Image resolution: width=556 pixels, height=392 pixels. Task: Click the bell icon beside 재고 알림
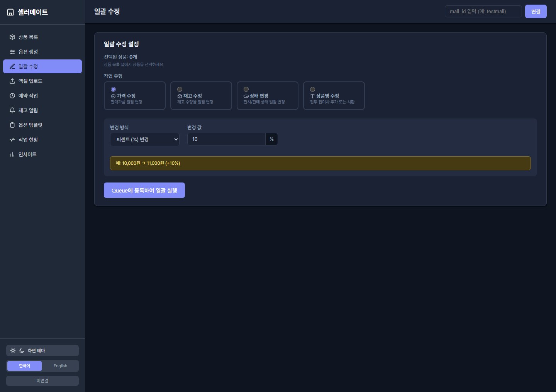[12, 110]
